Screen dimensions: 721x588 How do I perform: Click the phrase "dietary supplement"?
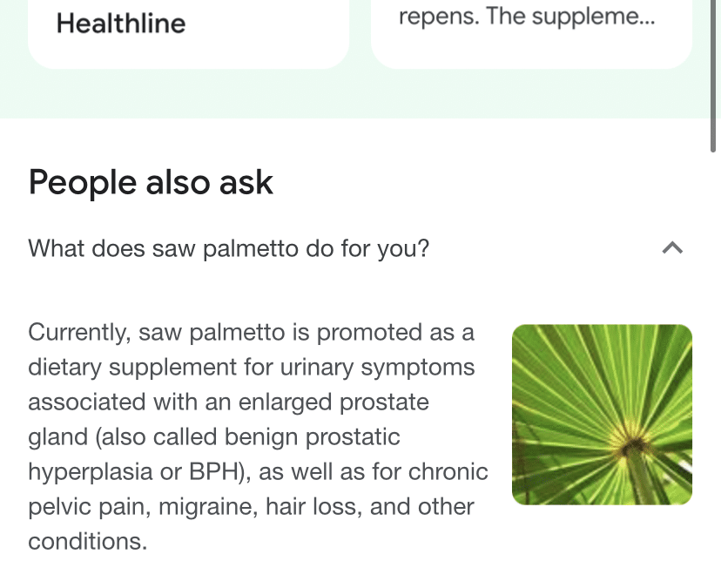coord(133,368)
